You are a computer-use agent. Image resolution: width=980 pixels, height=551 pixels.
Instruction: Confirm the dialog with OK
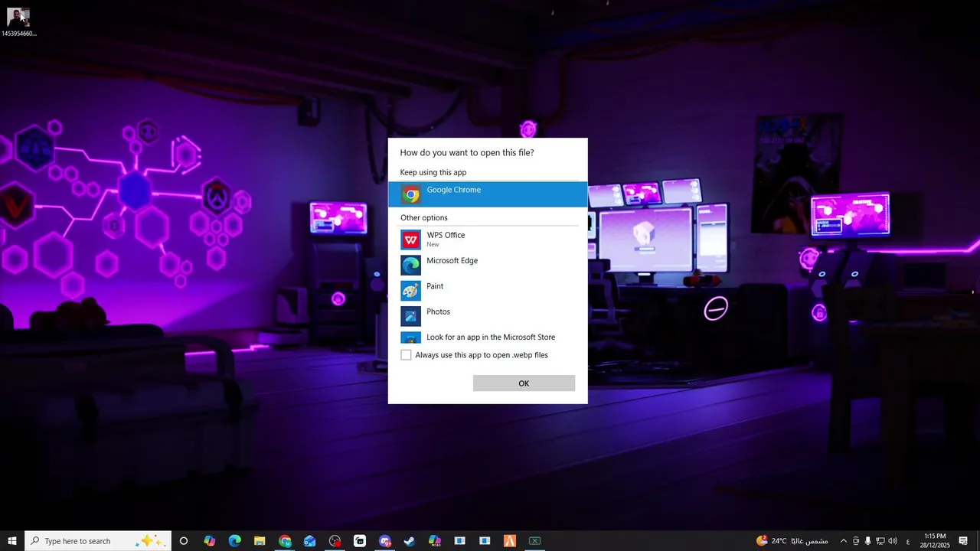point(524,383)
